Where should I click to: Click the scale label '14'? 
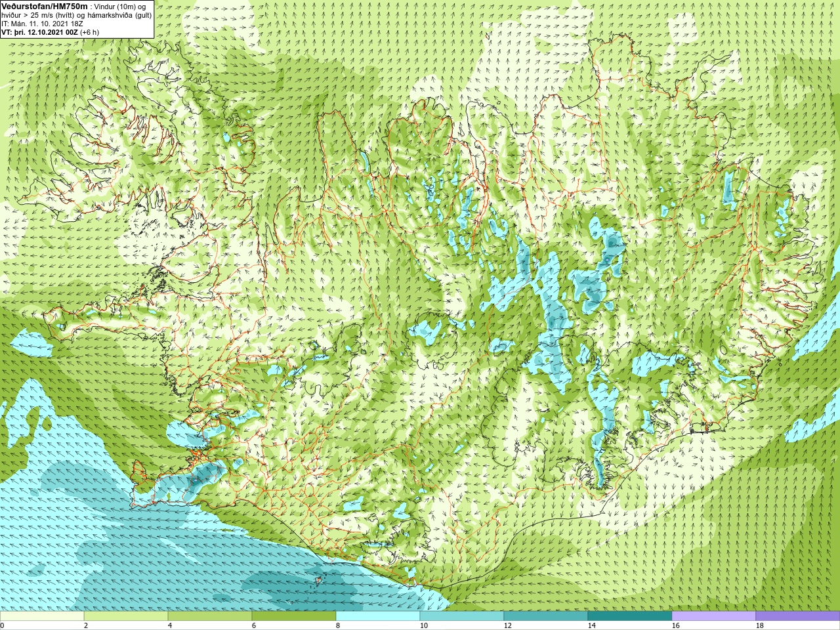click(591, 625)
